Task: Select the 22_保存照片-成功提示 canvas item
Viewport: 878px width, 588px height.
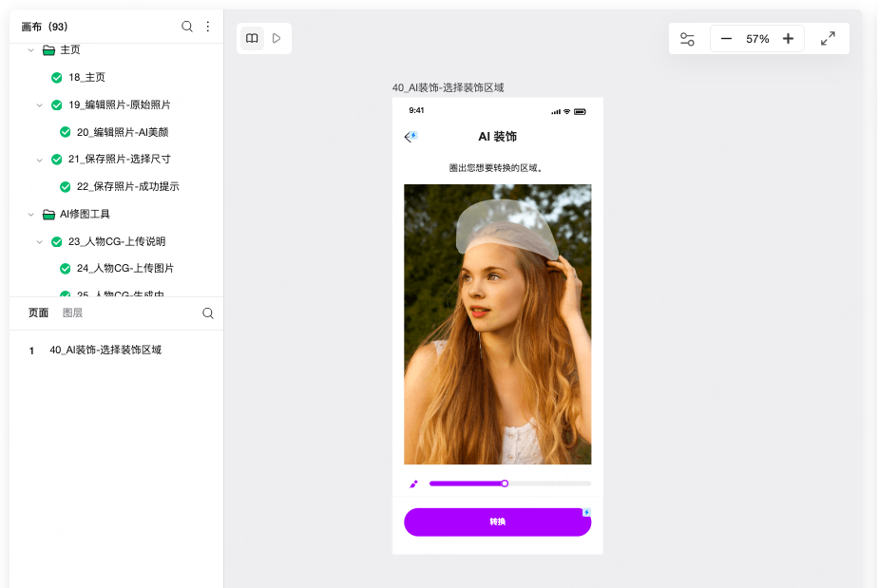Action: 127,186
